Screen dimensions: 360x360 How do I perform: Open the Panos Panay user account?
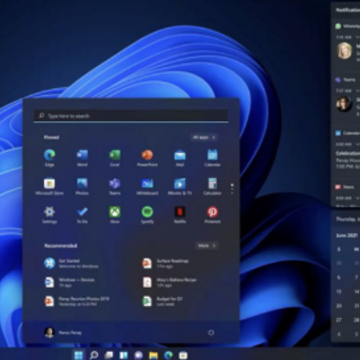[63, 332]
